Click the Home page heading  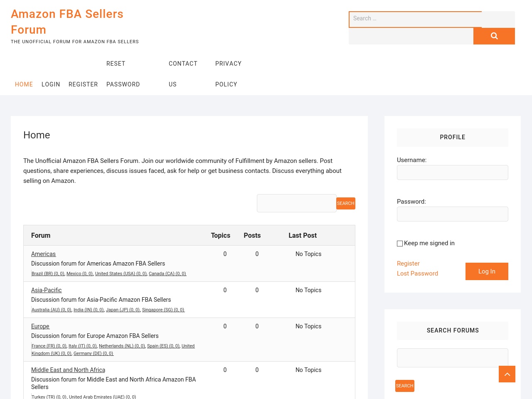(37, 135)
